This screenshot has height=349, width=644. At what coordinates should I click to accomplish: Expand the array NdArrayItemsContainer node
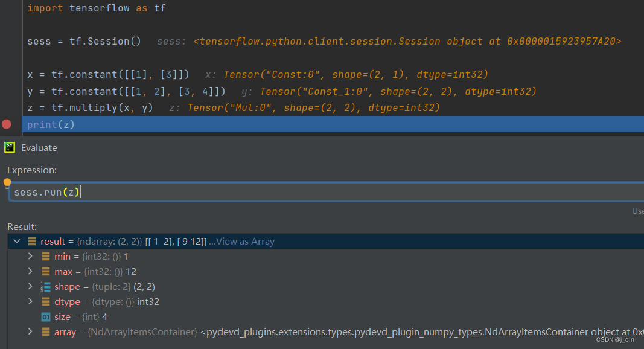30,332
